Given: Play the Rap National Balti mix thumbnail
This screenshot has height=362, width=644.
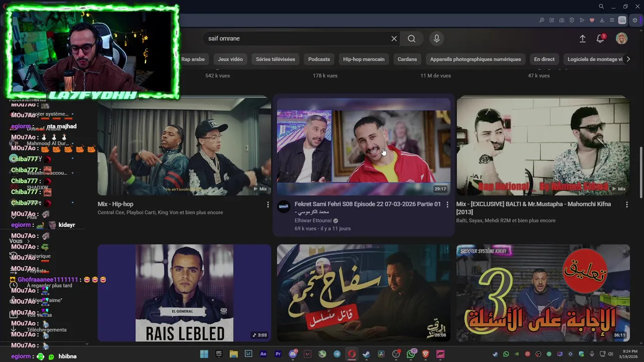Looking at the screenshot, I should click(543, 146).
